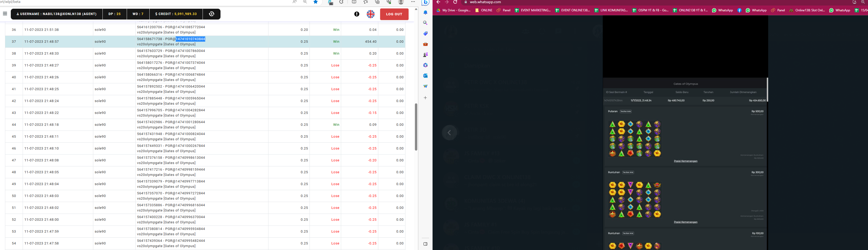Open the sidebar Microsoft 365 icon
868x250 pixels.
tap(426, 65)
